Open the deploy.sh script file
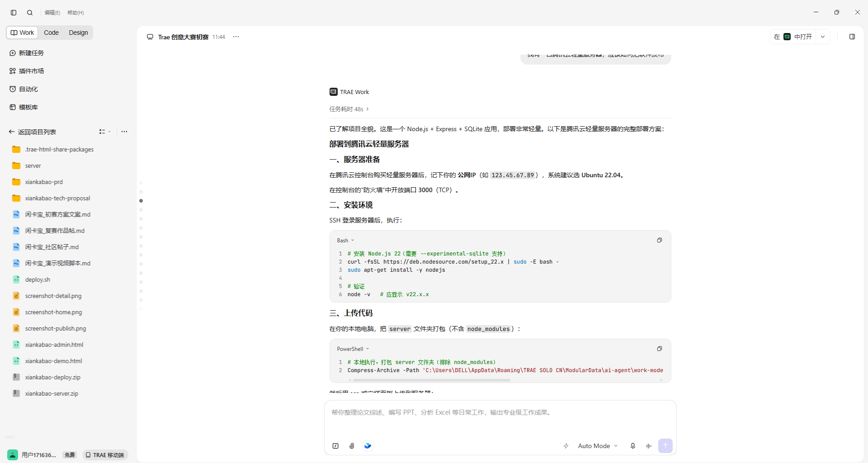868x463 pixels. tap(32, 279)
